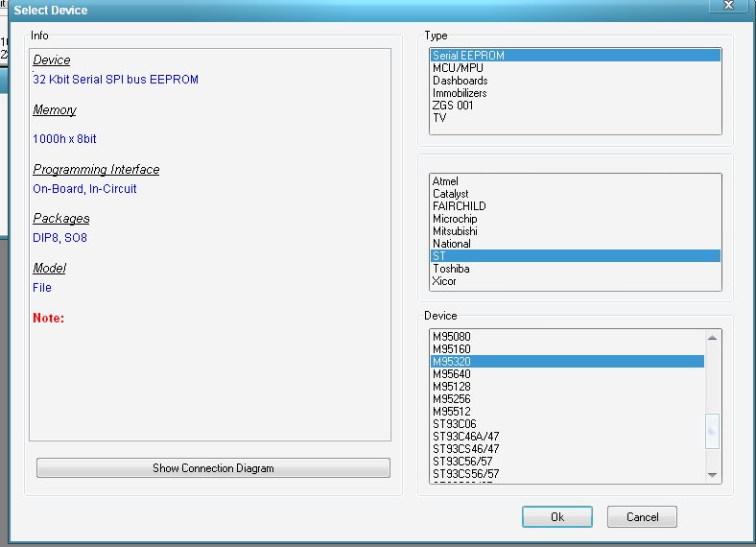Select device ST93CS56/57
This screenshot has height=547, width=756.
pos(567,474)
